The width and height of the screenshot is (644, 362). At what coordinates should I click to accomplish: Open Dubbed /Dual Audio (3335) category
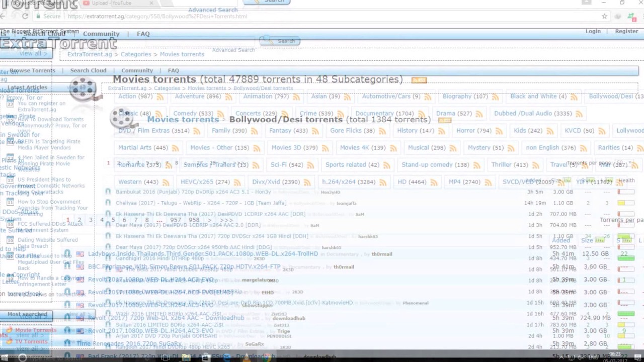click(x=533, y=114)
